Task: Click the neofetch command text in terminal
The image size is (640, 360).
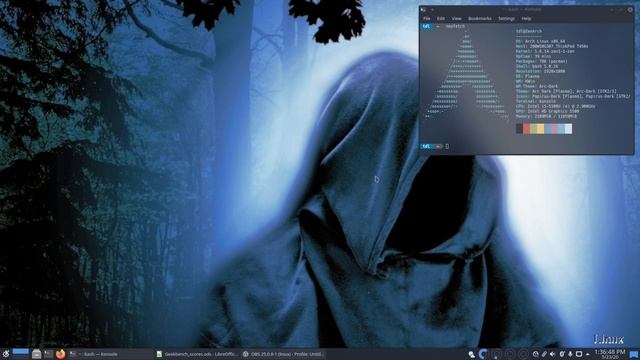Action: (x=455, y=26)
